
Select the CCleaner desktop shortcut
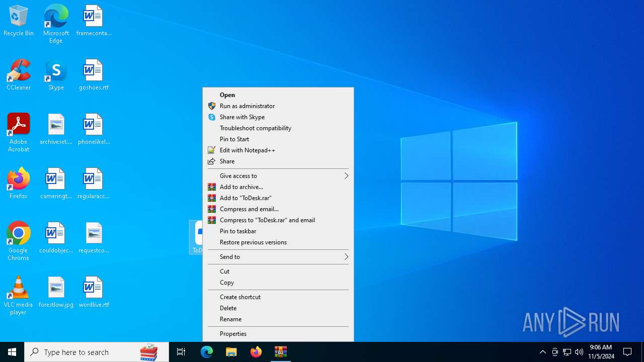point(19,75)
